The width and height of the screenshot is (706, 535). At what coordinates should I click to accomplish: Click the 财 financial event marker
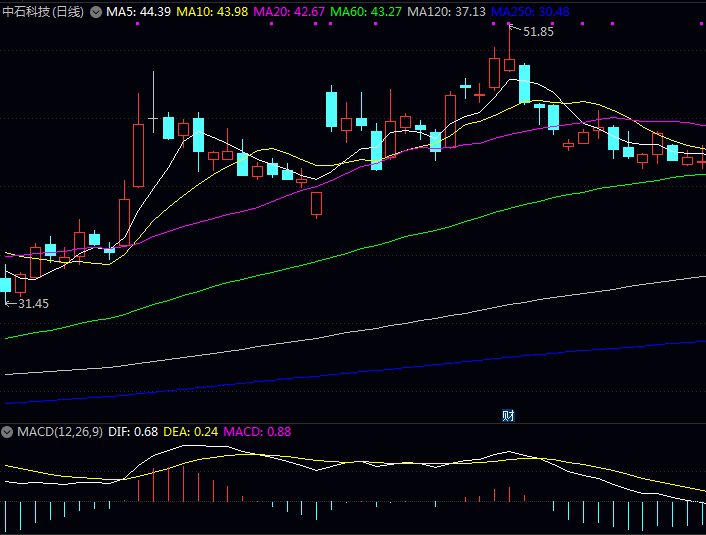tap(508, 415)
